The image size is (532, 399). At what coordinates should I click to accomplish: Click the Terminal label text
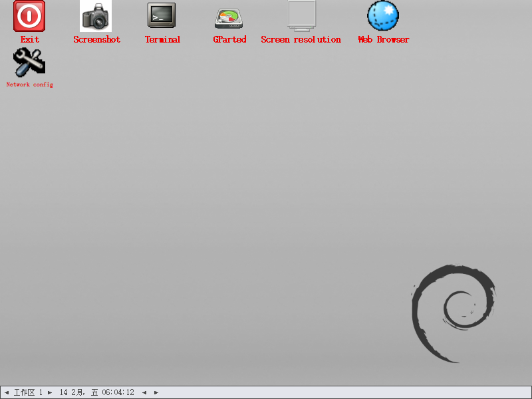click(x=162, y=39)
